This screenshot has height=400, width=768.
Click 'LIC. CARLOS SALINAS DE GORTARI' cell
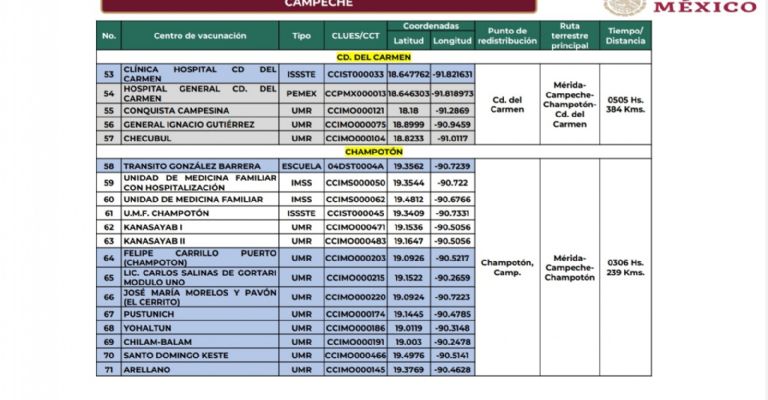(200, 277)
